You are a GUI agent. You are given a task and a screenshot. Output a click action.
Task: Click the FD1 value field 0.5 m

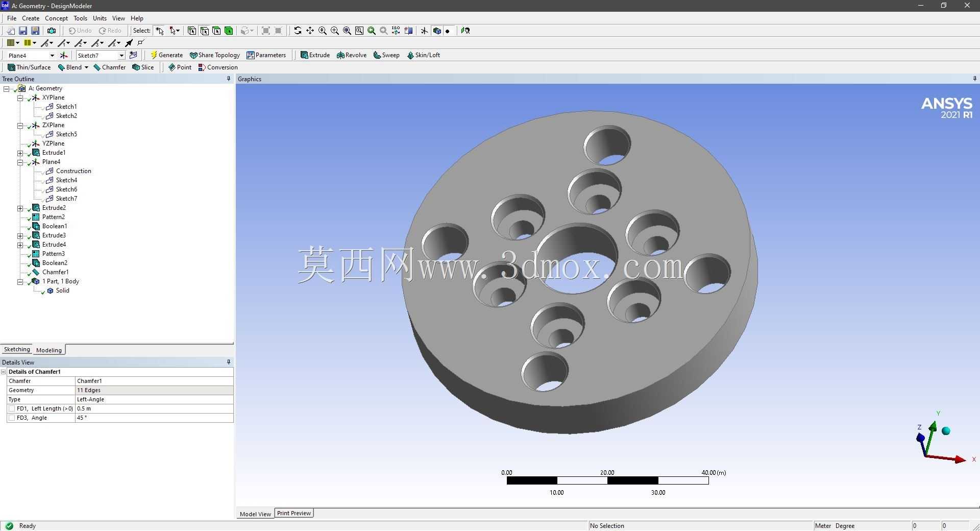[154, 408]
